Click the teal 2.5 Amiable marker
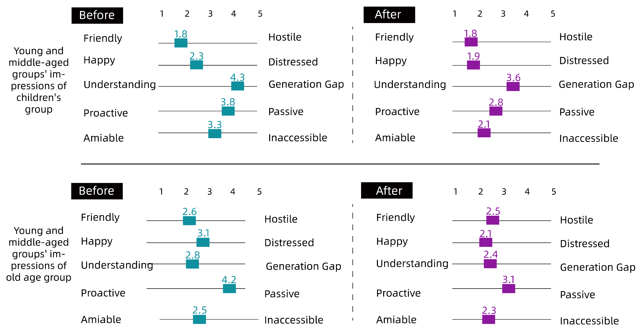This screenshot has height=332, width=644. coord(199,319)
